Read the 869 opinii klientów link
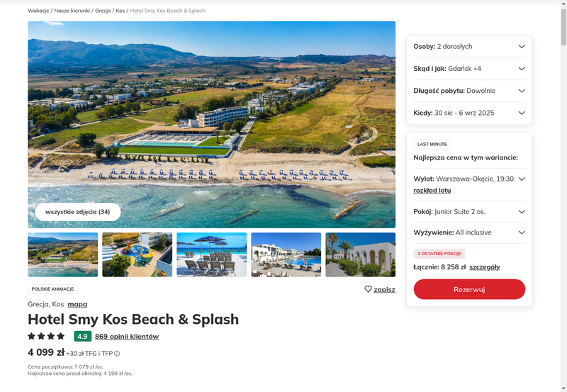Screen dimensions: 567x392 tap(127, 337)
